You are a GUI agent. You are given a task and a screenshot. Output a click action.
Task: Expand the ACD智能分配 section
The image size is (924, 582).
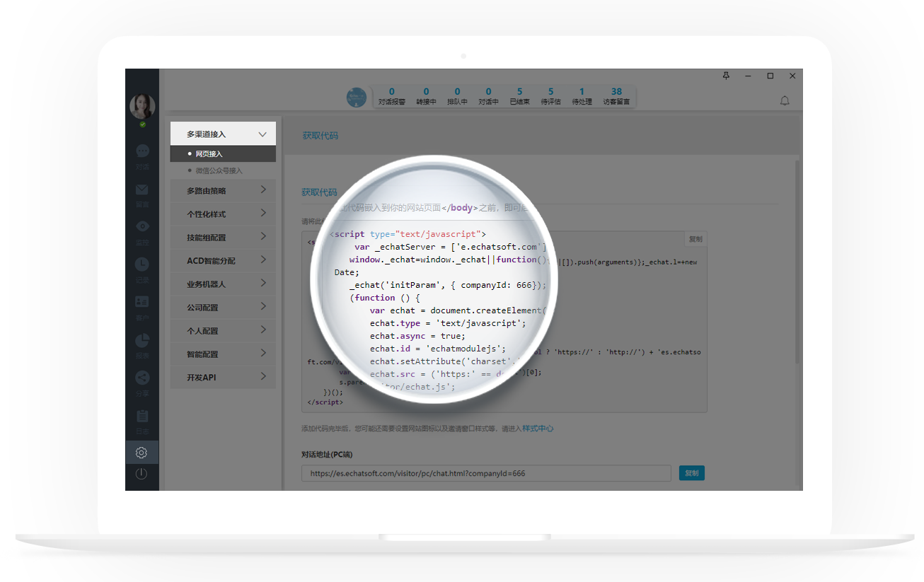pos(223,261)
